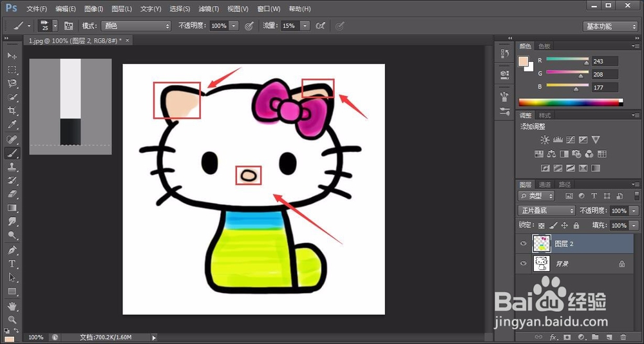This screenshot has width=644, height=344.
Task: Open the 滤镜(T) menu
Action: pyautogui.click(x=209, y=8)
